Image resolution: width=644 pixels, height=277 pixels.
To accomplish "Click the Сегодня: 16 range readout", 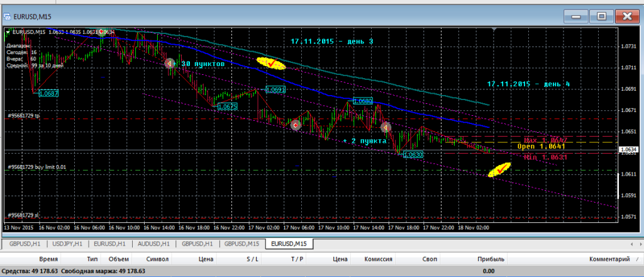I will [x=22, y=53].
